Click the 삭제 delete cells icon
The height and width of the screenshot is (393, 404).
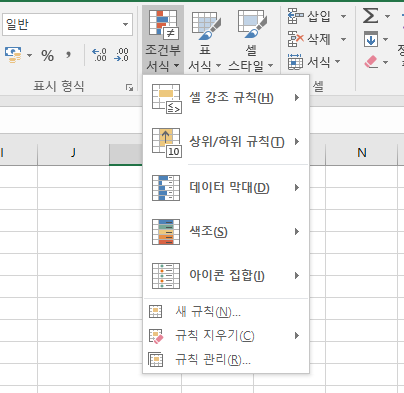pyautogui.click(x=295, y=39)
